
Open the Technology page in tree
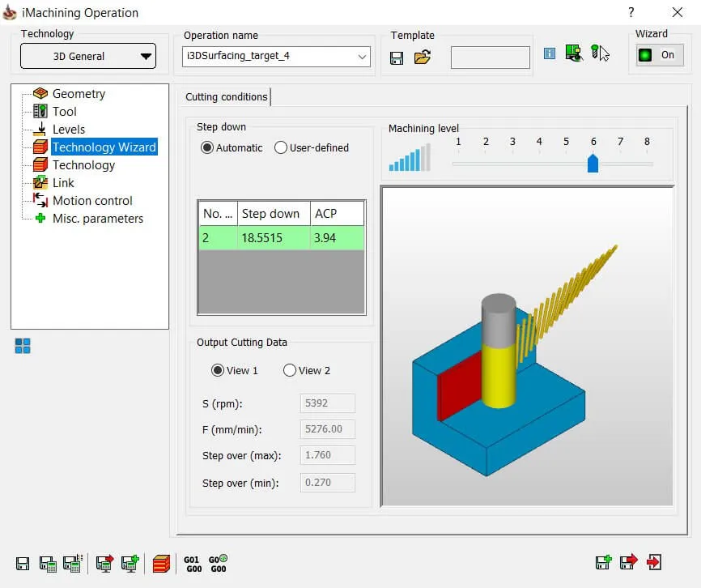click(x=83, y=165)
